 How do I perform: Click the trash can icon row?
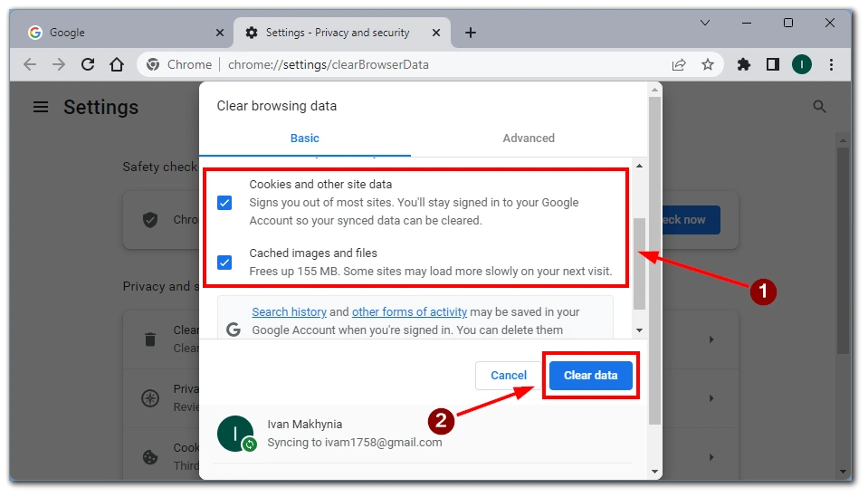click(150, 339)
